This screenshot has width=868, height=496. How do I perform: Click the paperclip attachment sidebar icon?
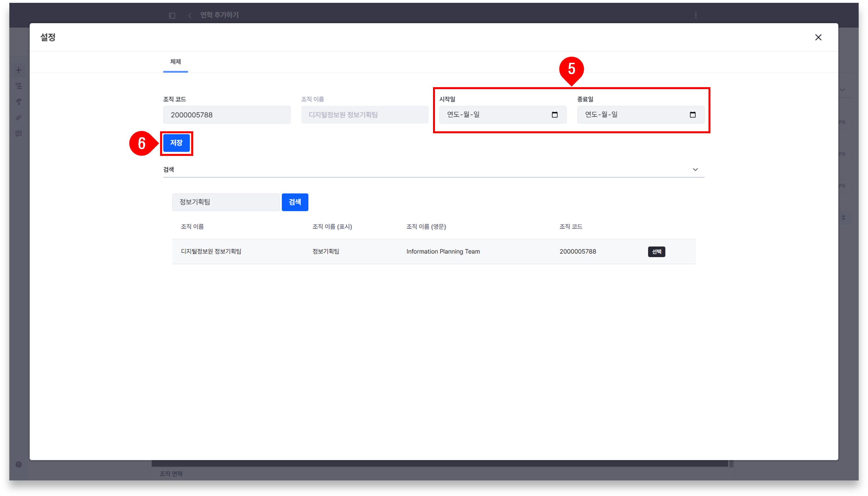point(19,117)
